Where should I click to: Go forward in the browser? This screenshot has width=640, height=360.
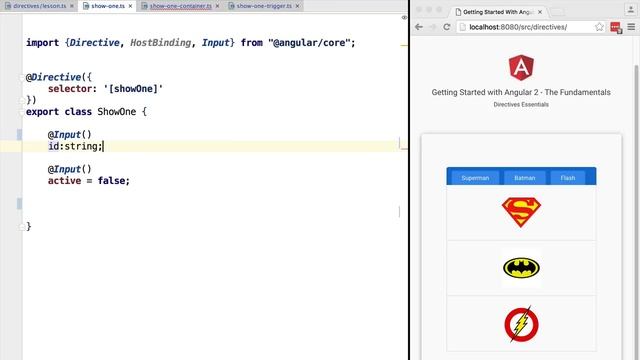point(433,27)
